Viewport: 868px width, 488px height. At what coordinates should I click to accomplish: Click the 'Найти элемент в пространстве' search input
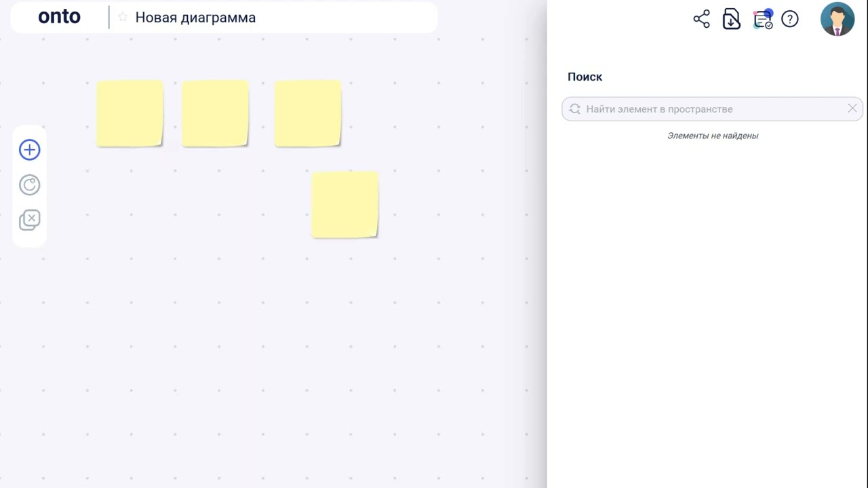[712, 108]
